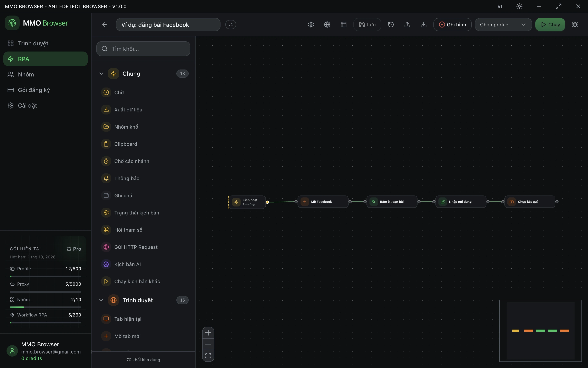The height and width of the screenshot is (368, 588).
Task: Open Trình duyệt in the sidebar
Action: click(x=46, y=43)
